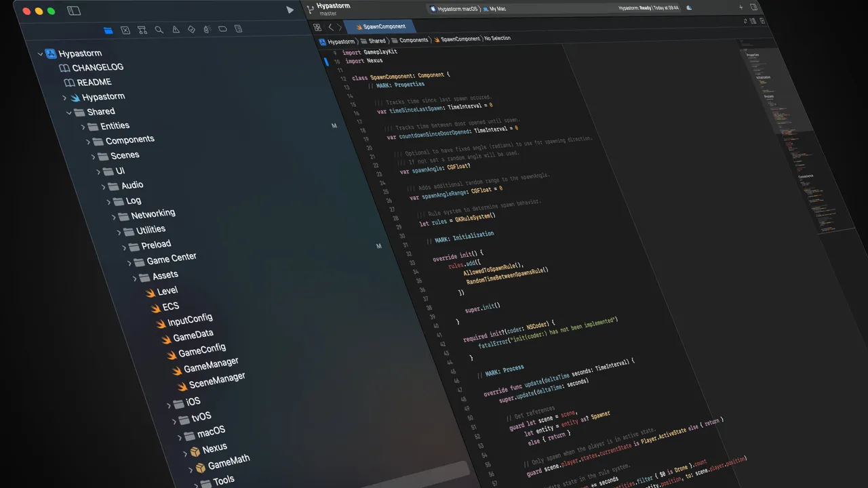868x488 pixels.
Task: Select the Source Control navigator icon
Action: click(125, 29)
